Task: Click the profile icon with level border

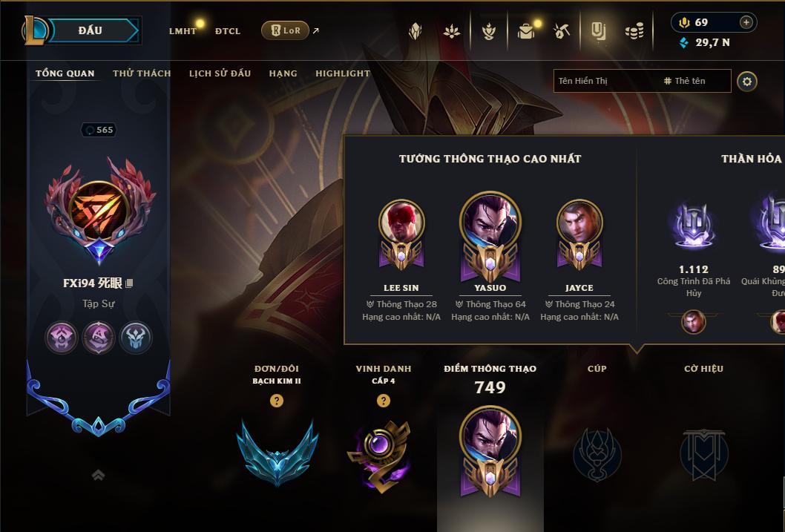Action: 99,210
